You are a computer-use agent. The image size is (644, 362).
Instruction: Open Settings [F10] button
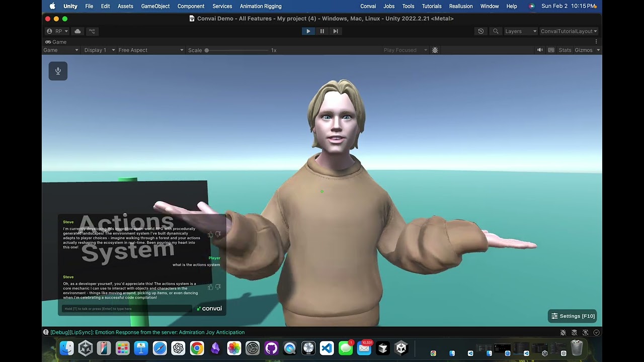[573, 316]
